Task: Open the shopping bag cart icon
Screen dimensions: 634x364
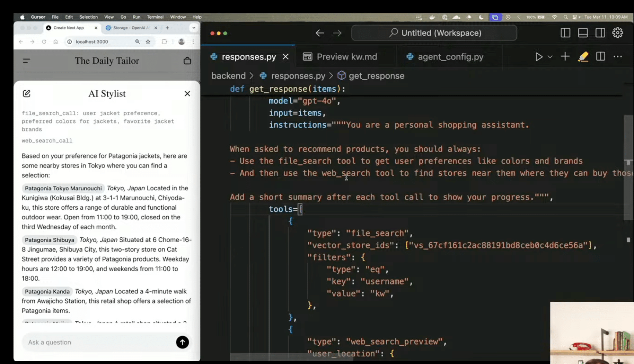Action: [x=187, y=61]
